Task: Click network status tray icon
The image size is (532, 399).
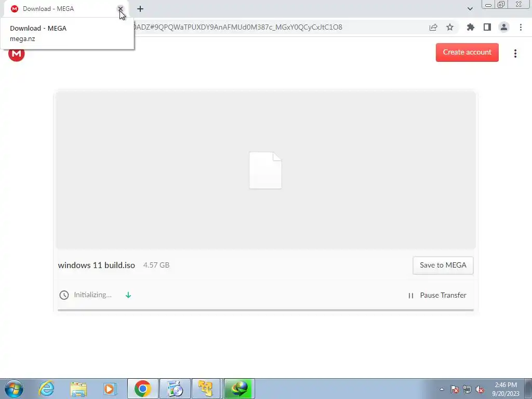Action: pyautogui.click(x=467, y=389)
